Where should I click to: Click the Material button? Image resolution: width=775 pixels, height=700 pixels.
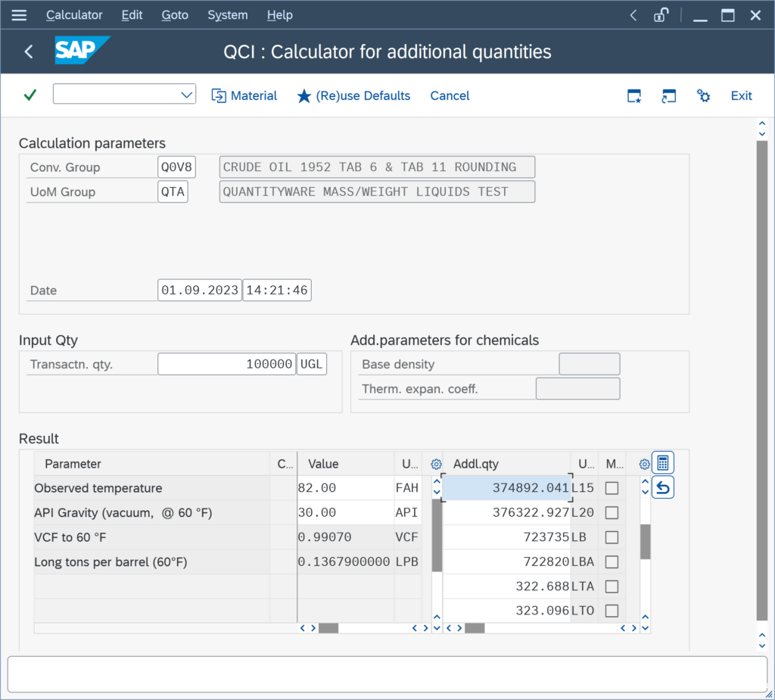(x=244, y=95)
